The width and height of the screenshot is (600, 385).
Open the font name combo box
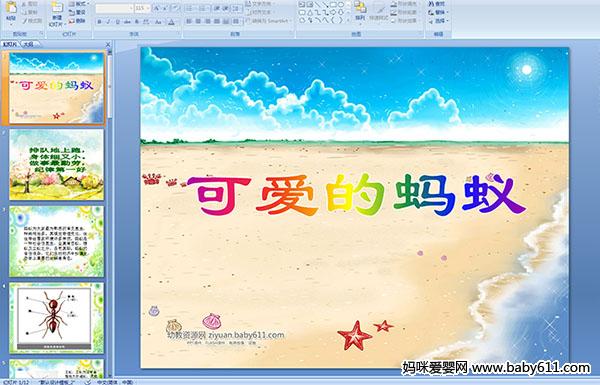[x=114, y=8]
